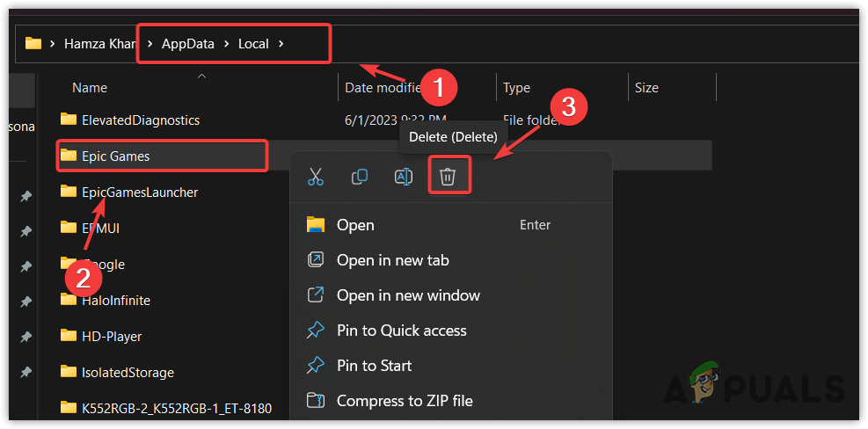Expand the chevron between AppData and Local
The height and width of the screenshot is (429, 868).
[227, 43]
